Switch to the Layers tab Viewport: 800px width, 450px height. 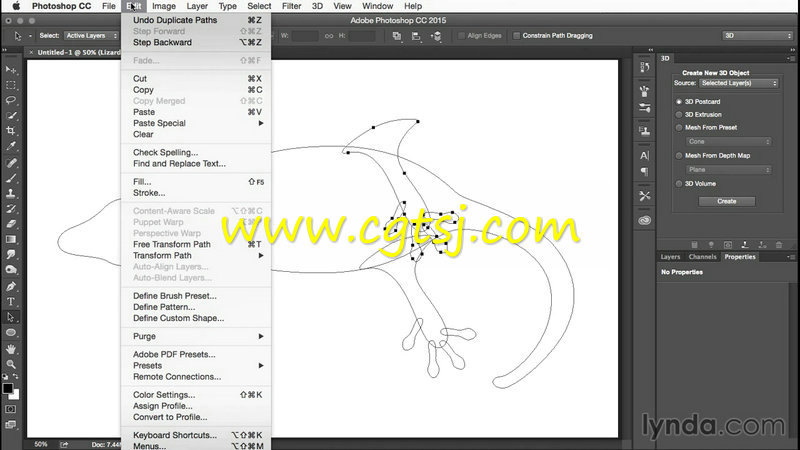pos(670,257)
